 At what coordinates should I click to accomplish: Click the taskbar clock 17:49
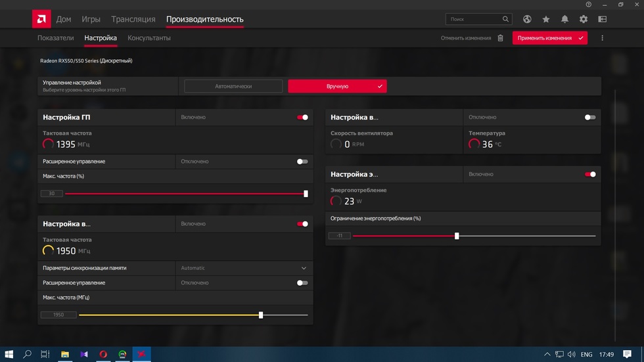click(x=606, y=354)
